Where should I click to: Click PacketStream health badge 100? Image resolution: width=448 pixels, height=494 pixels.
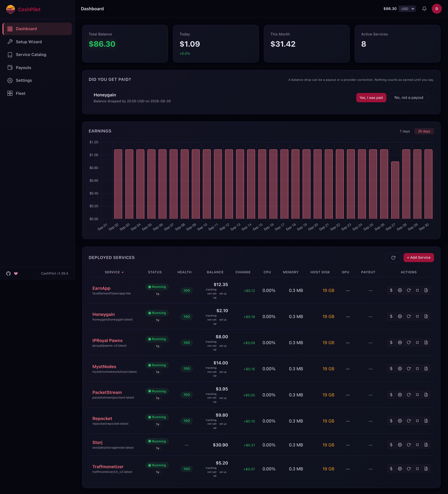(187, 395)
